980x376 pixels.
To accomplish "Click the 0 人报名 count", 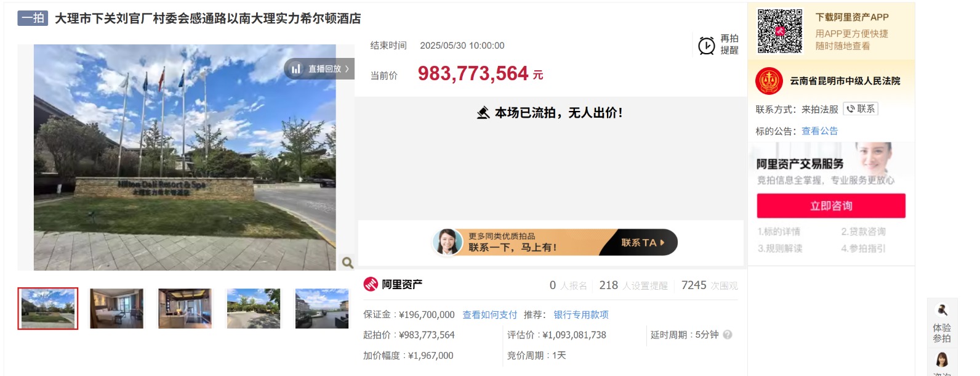I will click(x=568, y=285).
